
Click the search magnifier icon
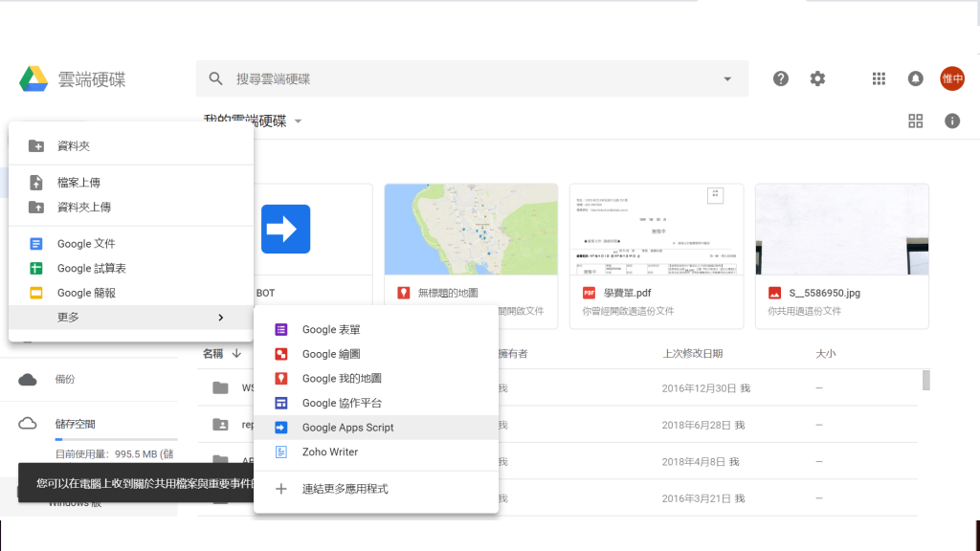click(x=215, y=78)
